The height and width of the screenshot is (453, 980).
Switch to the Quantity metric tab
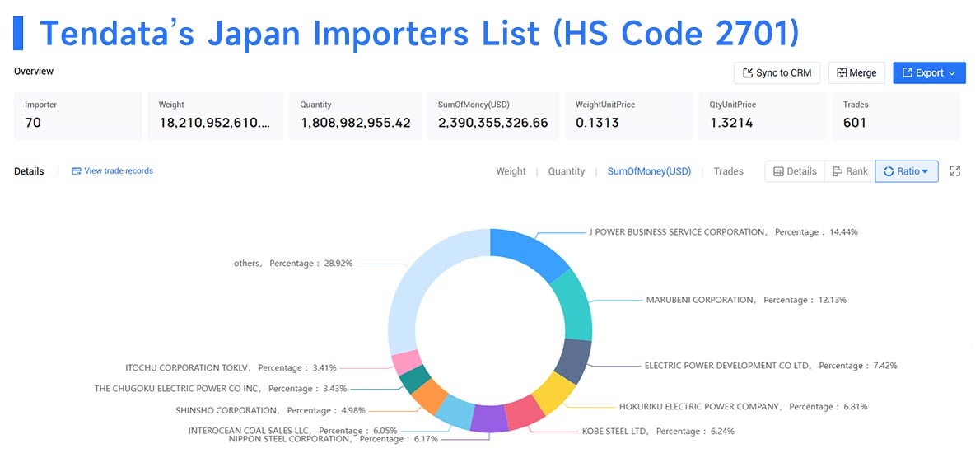tap(567, 171)
